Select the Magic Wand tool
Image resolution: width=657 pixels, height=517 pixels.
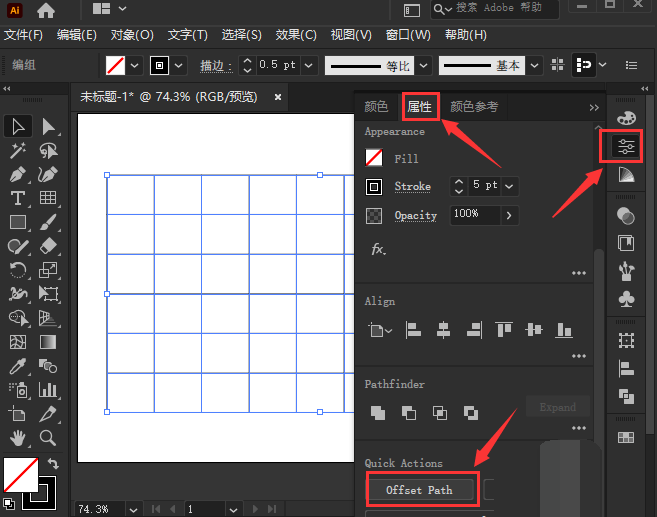click(18, 150)
